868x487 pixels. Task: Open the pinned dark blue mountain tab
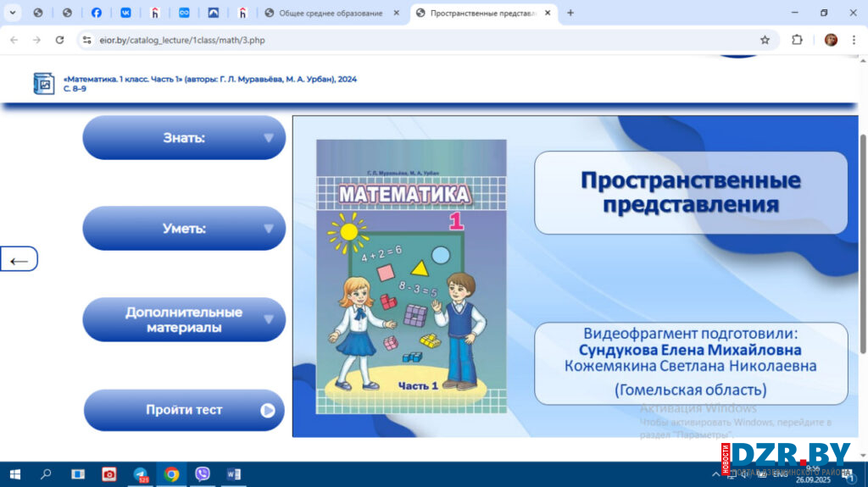[x=213, y=13]
